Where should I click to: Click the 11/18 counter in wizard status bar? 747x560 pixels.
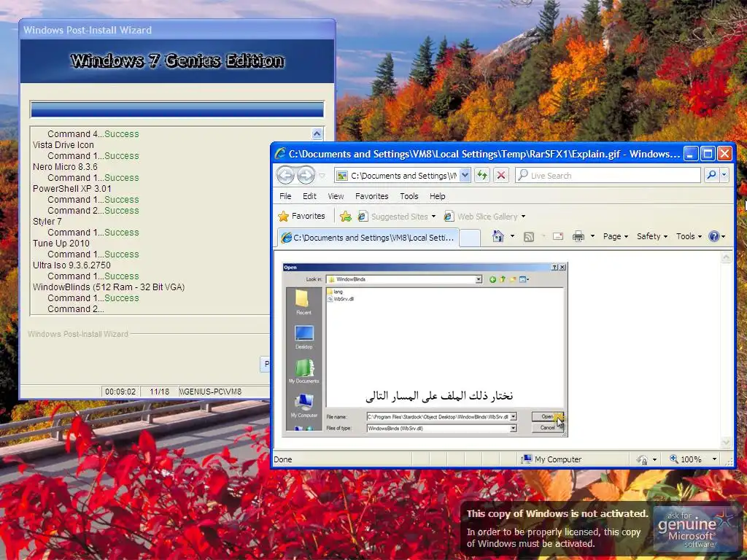pyautogui.click(x=159, y=392)
